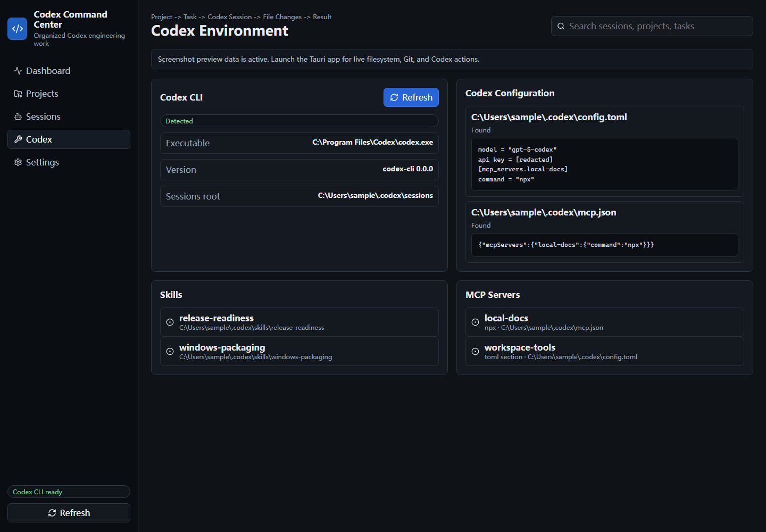Click the Codex CLI panel heading

[x=181, y=97]
